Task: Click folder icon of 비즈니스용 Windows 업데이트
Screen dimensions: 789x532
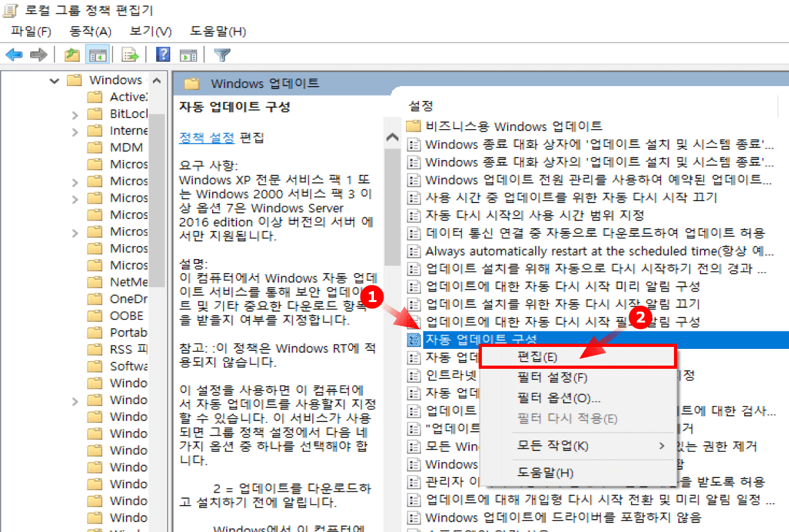Action: [x=414, y=126]
